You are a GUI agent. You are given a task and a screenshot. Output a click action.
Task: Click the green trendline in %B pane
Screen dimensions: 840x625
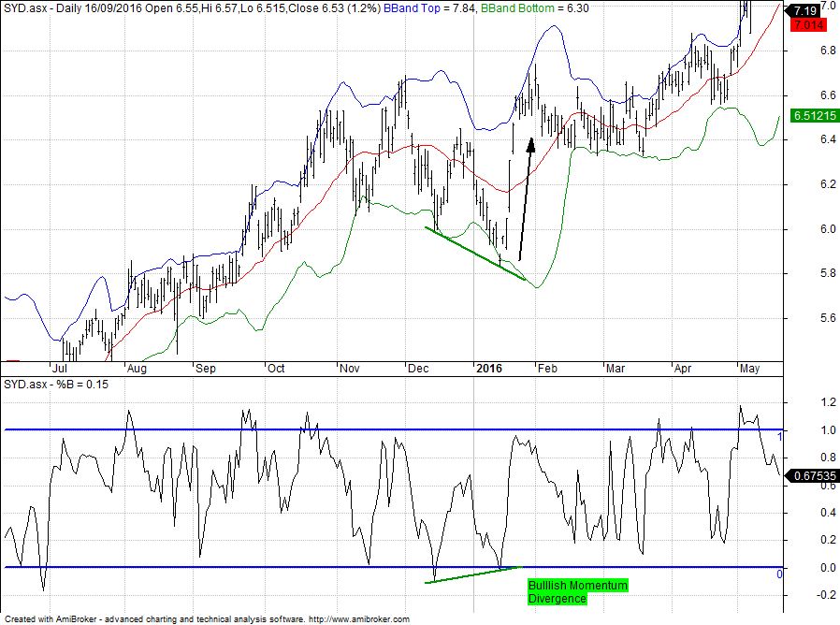(x=473, y=574)
